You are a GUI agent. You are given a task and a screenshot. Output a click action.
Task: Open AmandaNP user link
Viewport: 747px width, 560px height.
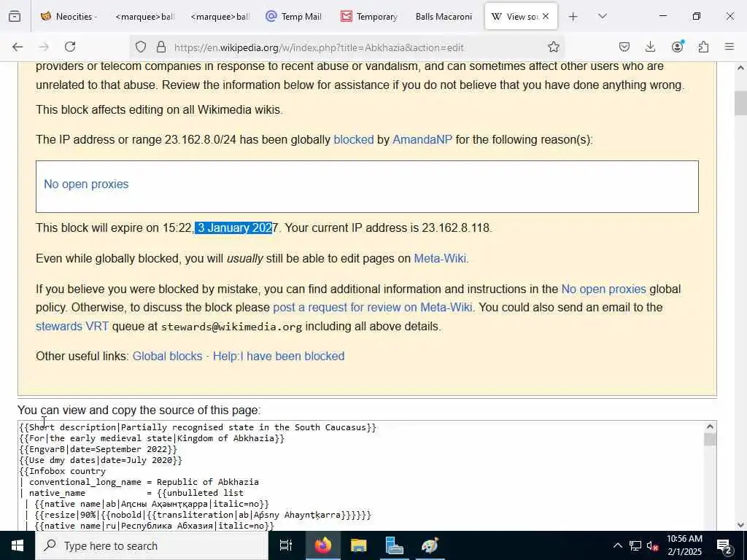point(422,139)
